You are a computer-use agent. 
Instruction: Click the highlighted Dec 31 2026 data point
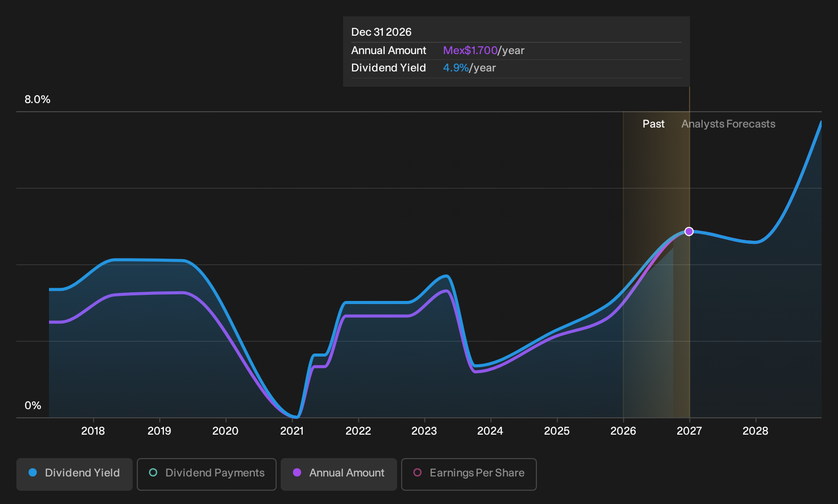[689, 232]
